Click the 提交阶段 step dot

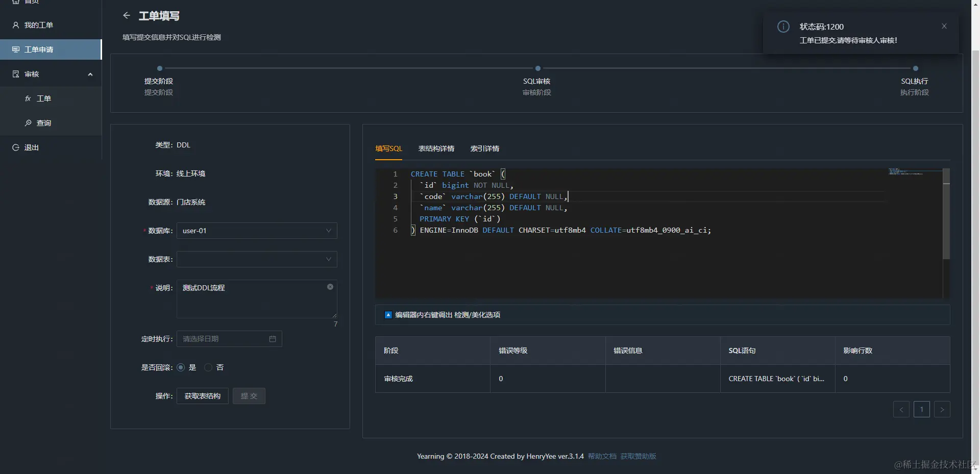(160, 68)
